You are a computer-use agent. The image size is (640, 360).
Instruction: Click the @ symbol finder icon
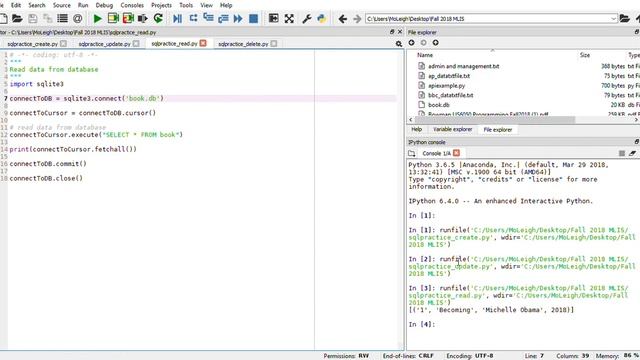click(x=78, y=18)
